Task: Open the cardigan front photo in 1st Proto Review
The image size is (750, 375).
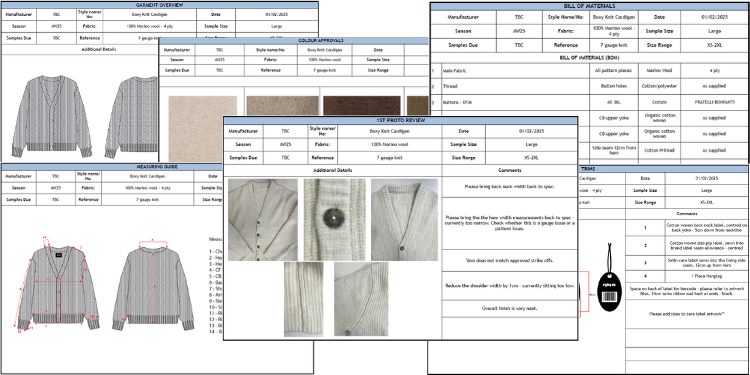Action: tap(263, 220)
